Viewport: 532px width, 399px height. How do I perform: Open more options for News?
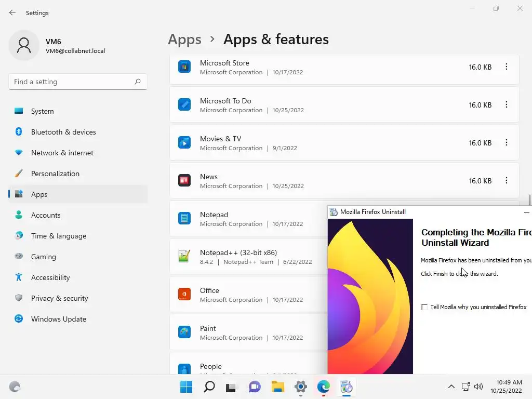[x=506, y=180]
